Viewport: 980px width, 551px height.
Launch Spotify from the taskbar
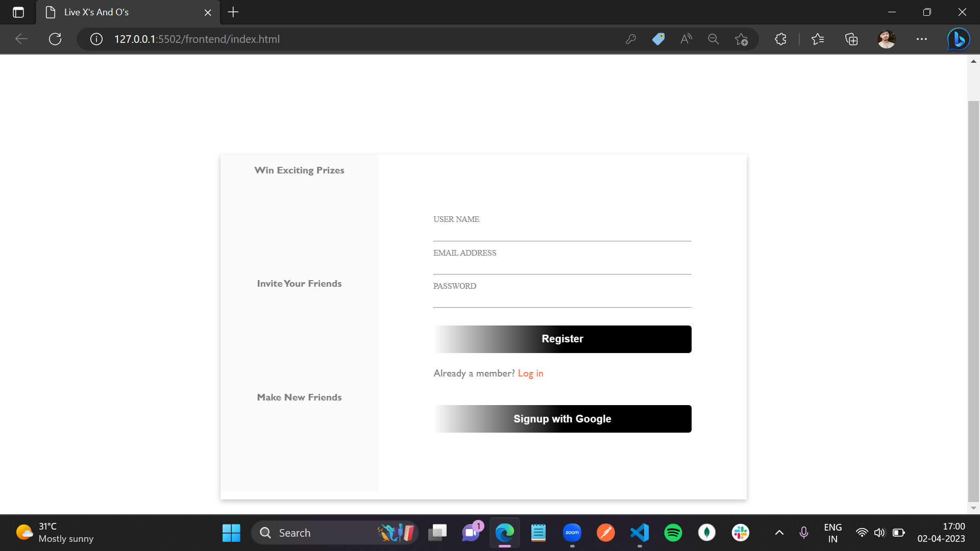pyautogui.click(x=673, y=533)
